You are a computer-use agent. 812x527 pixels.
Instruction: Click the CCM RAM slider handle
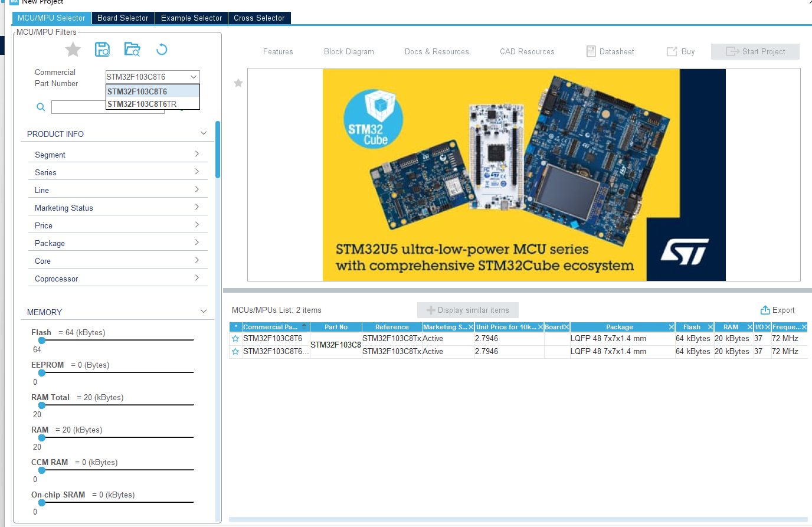pos(42,470)
